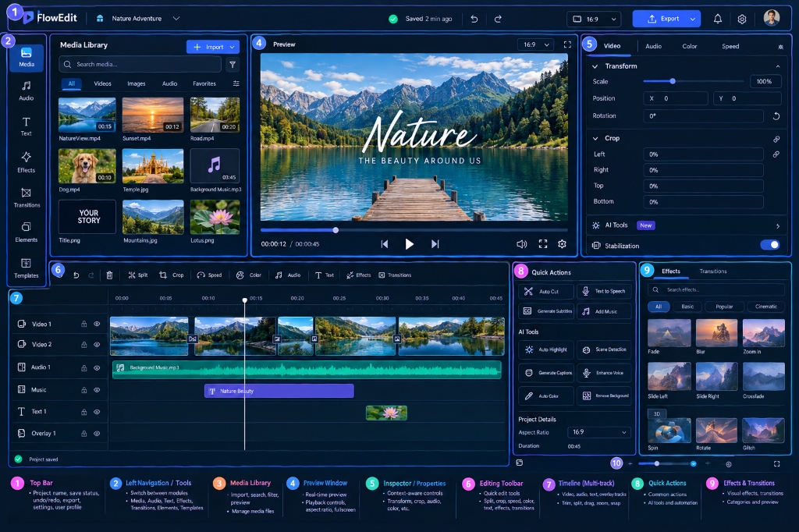Open the Nature Adventure project dropdown

[176, 19]
